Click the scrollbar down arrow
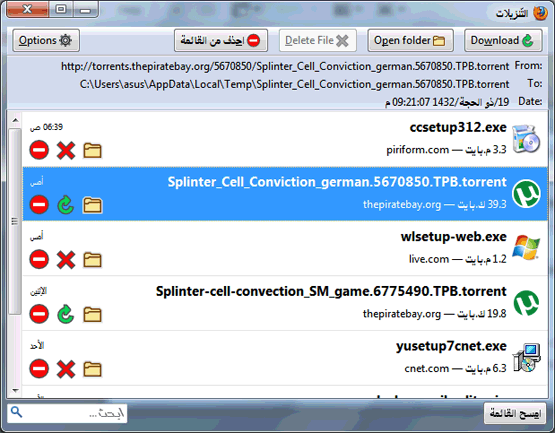The width and height of the screenshot is (555, 433). tap(15, 391)
